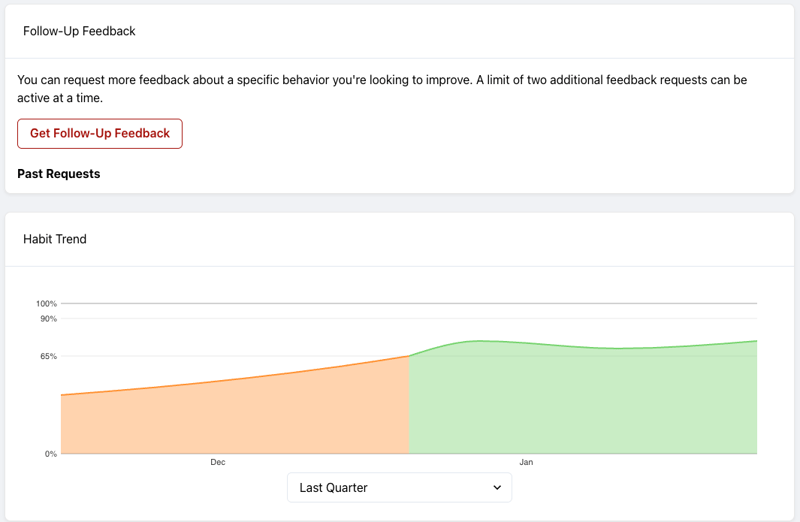Screen dimensions: 800x522
Task: Click where orange and green areas meet
Action: [410, 356]
